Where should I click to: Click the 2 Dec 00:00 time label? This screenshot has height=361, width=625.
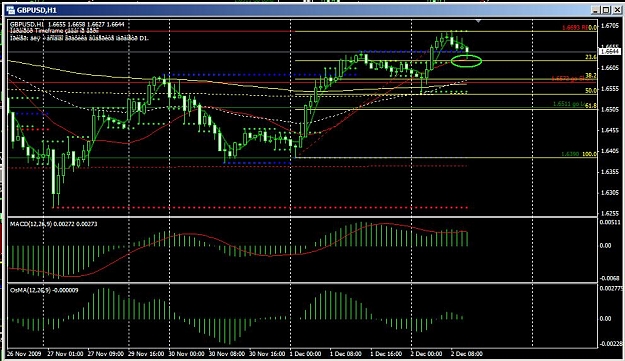[426, 354]
